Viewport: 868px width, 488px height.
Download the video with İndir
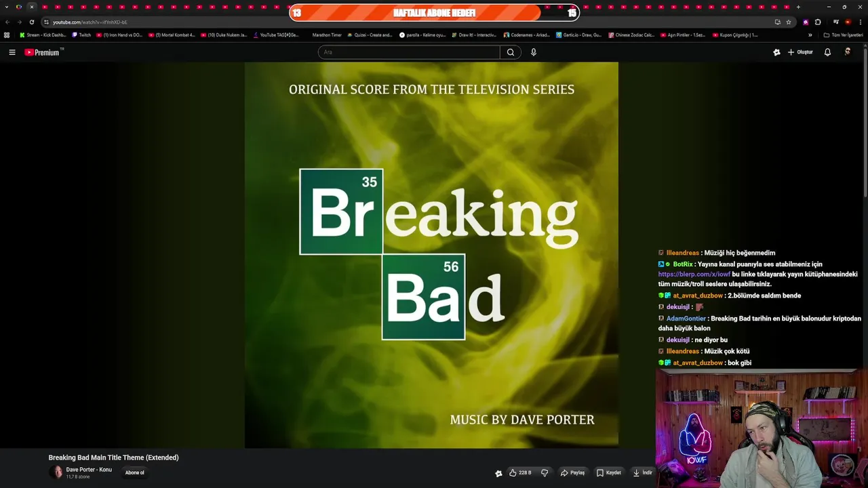coord(642,472)
